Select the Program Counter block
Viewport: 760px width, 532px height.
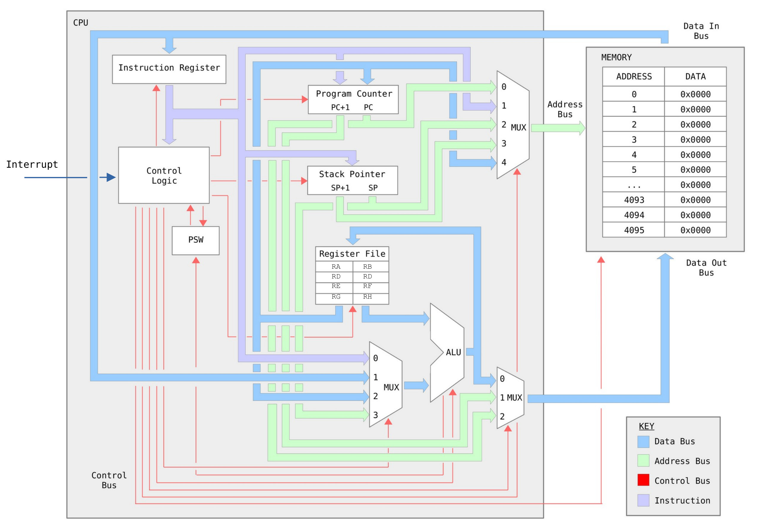click(x=353, y=100)
